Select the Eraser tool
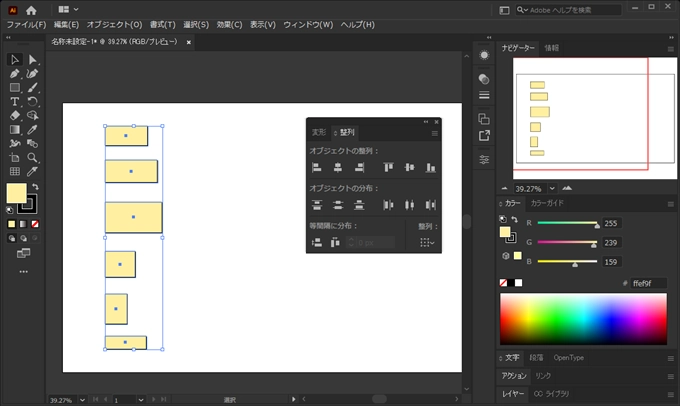The height and width of the screenshot is (406, 680). (15, 115)
